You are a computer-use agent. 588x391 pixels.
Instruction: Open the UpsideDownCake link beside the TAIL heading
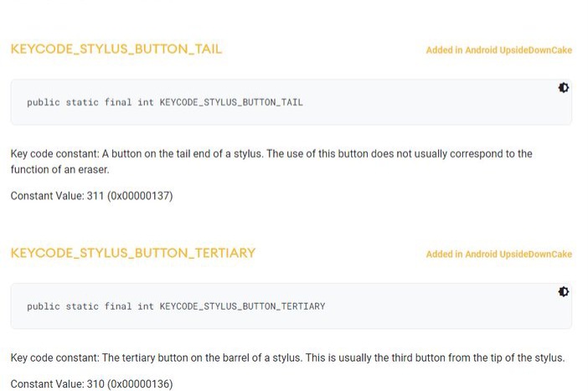tap(498, 50)
